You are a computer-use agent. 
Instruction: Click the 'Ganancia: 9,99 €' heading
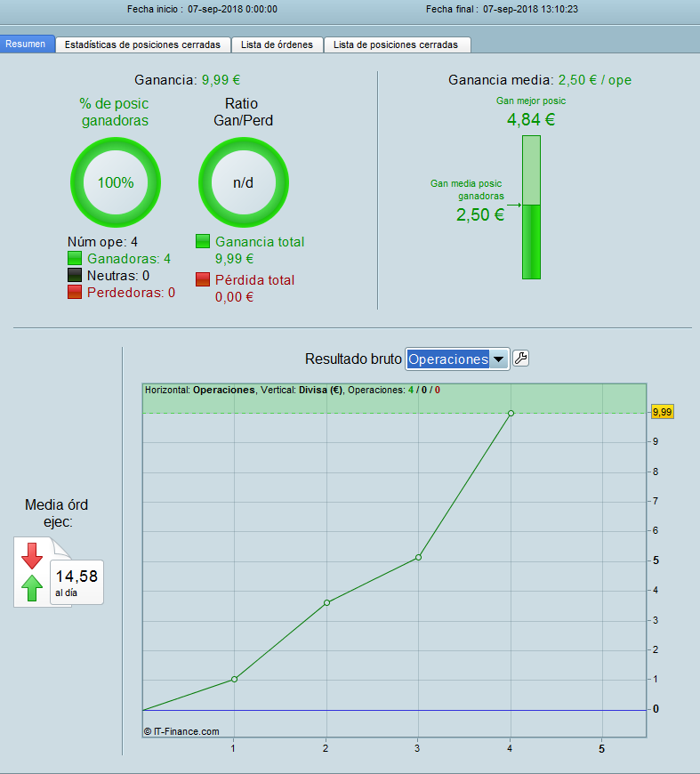coord(188,80)
